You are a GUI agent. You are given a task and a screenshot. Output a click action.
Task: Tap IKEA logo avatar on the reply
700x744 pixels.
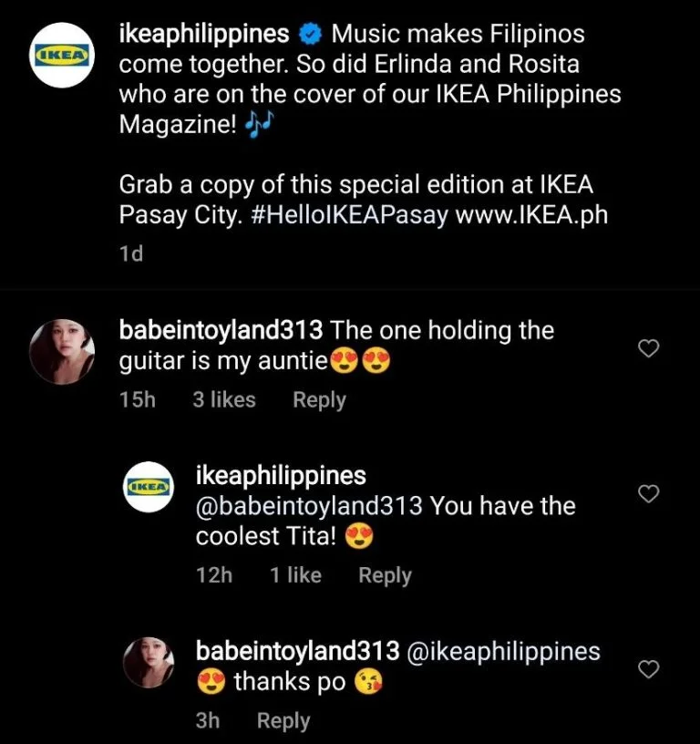click(149, 487)
